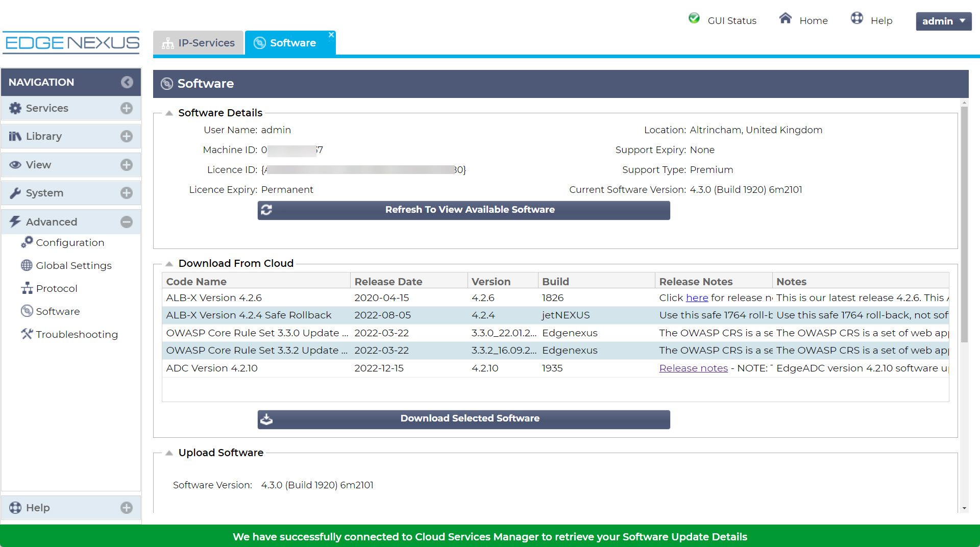
Task: Click the View eye icon
Action: (15, 165)
